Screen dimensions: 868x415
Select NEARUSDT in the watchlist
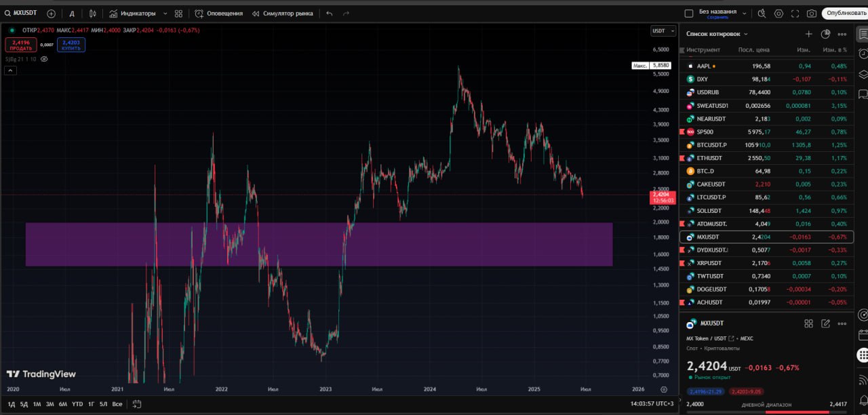766,119
